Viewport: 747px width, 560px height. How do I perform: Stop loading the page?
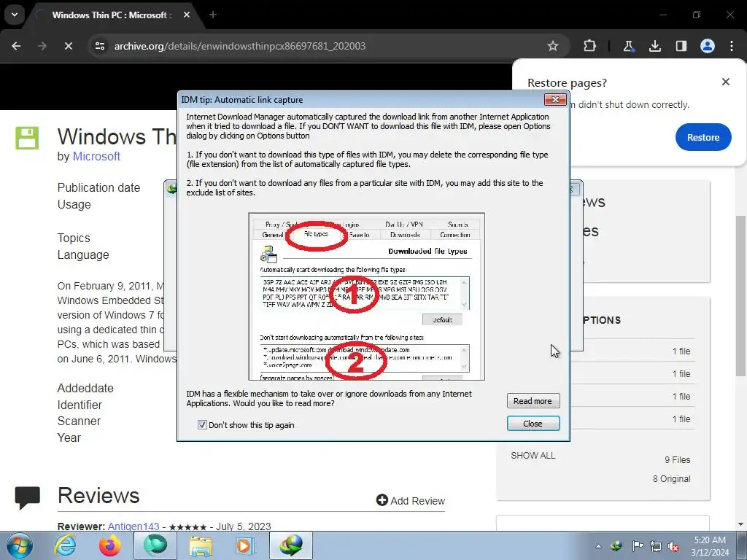pyautogui.click(x=68, y=46)
